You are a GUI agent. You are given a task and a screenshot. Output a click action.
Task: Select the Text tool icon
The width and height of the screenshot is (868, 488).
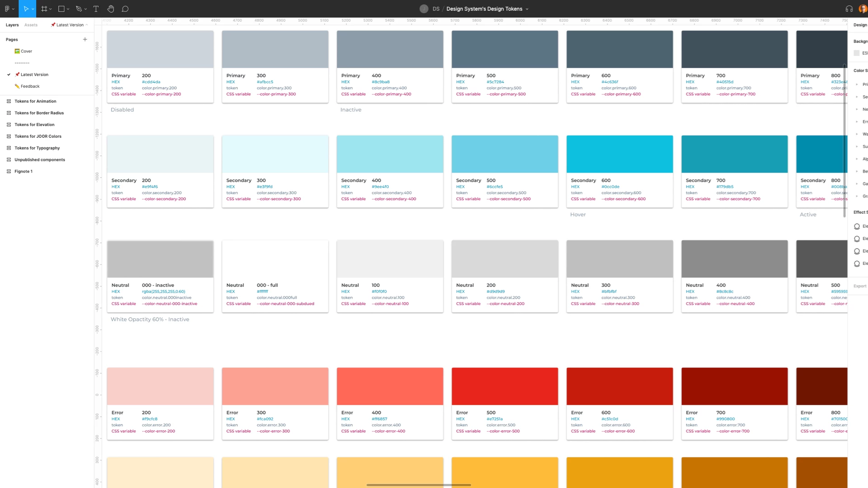(x=95, y=8)
